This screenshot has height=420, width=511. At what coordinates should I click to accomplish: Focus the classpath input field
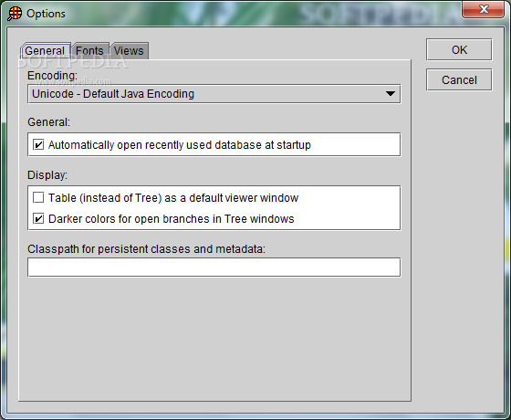coord(214,268)
